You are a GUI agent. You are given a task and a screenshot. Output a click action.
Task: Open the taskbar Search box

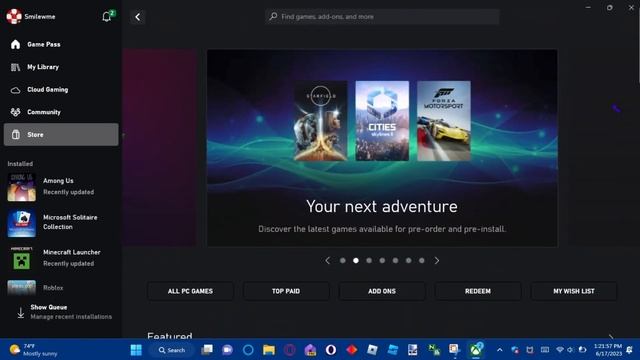coord(172,350)
